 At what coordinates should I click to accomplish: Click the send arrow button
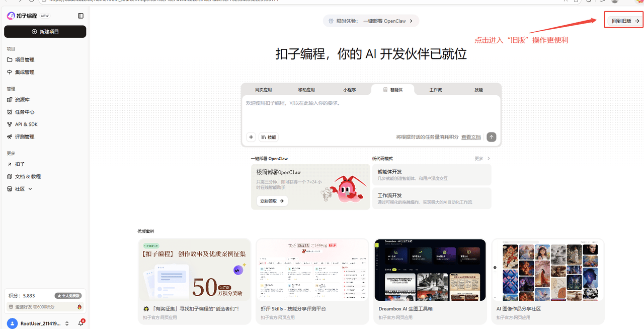pos(492,137)
